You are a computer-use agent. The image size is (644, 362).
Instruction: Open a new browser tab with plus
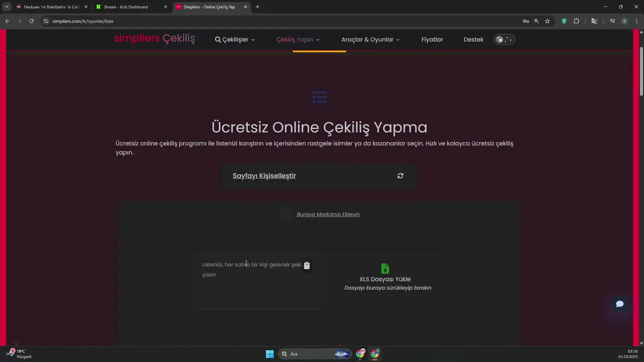tap(258, 7)
